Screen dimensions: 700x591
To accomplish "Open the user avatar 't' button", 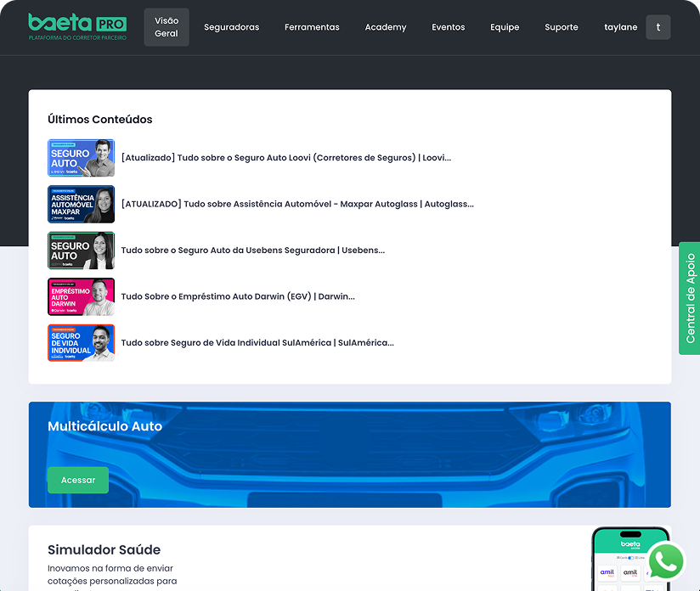I will 658,27.
